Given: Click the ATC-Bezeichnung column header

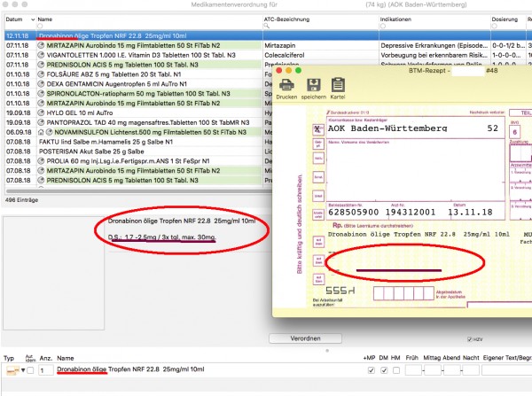Looking at the screenshot, I should (286, 19).
